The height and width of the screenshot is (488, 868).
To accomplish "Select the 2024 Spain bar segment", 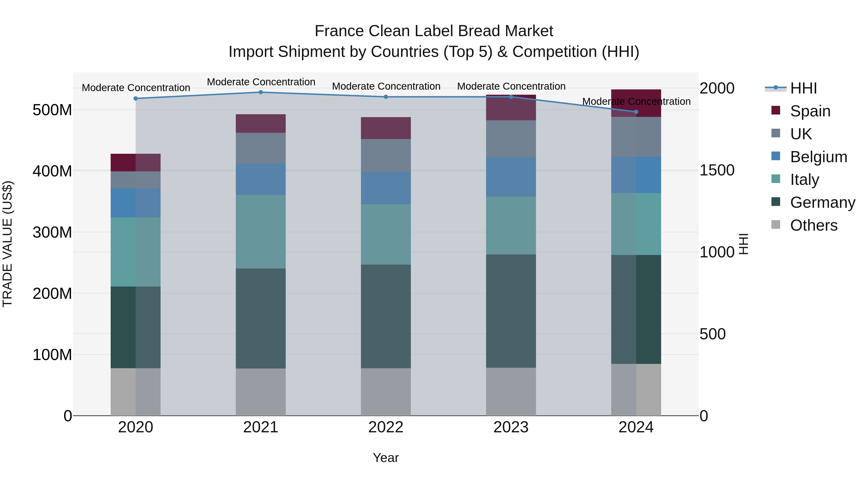I will (x=636, y=103).
